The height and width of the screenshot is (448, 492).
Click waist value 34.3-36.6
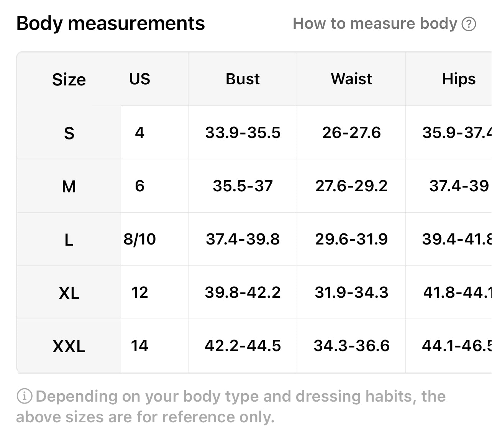(351, 346)
